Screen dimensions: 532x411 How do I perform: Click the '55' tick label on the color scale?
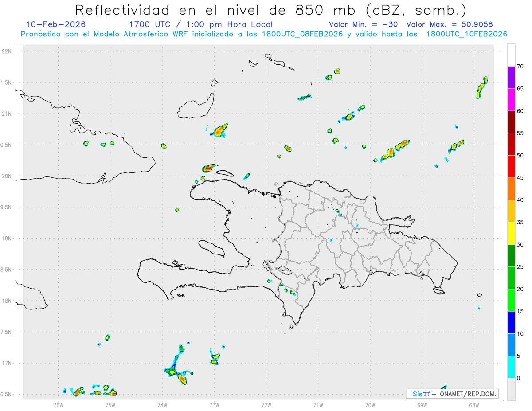[x=520, y=133]
